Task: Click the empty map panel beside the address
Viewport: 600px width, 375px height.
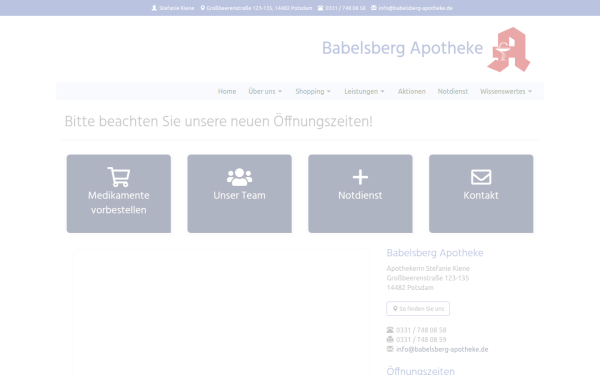Action: pos(221,312)
